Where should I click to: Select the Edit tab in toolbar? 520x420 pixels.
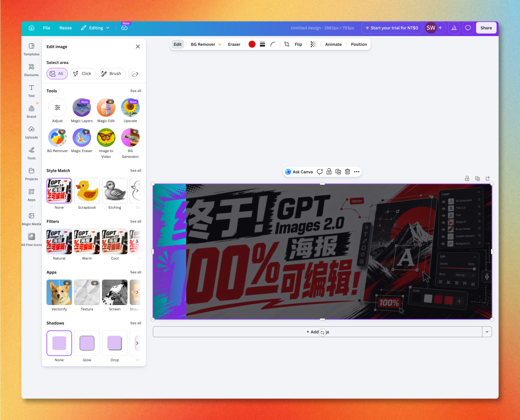(178, 44)
